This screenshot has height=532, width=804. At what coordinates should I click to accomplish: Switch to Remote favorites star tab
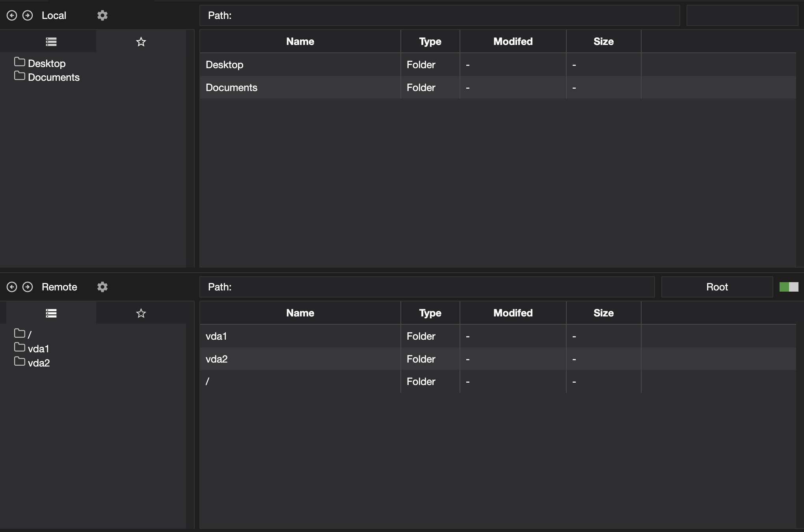click(x=141, y=313)
